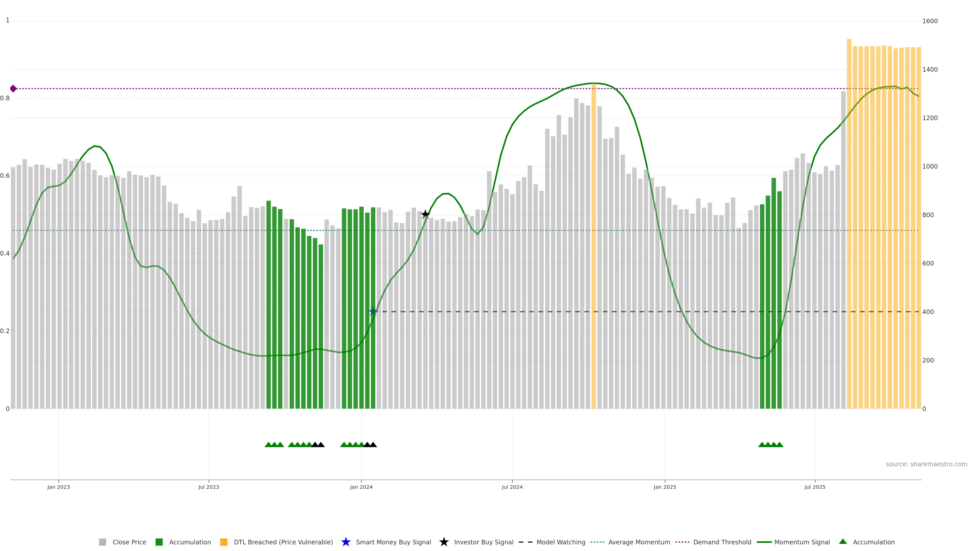Toggle the Model Watching legend entry
Screen dimensions: 980x551
[560, 542]
